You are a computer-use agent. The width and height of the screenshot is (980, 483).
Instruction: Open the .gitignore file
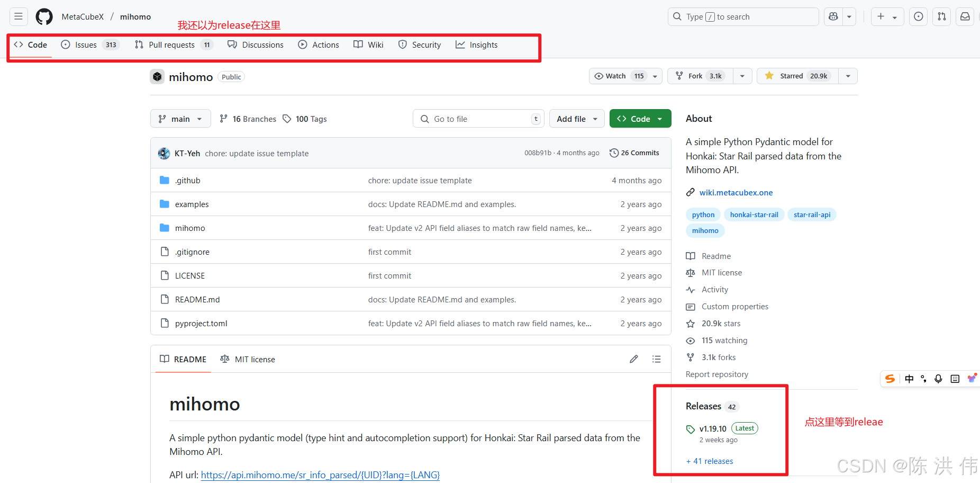click(x=192, y=252)
